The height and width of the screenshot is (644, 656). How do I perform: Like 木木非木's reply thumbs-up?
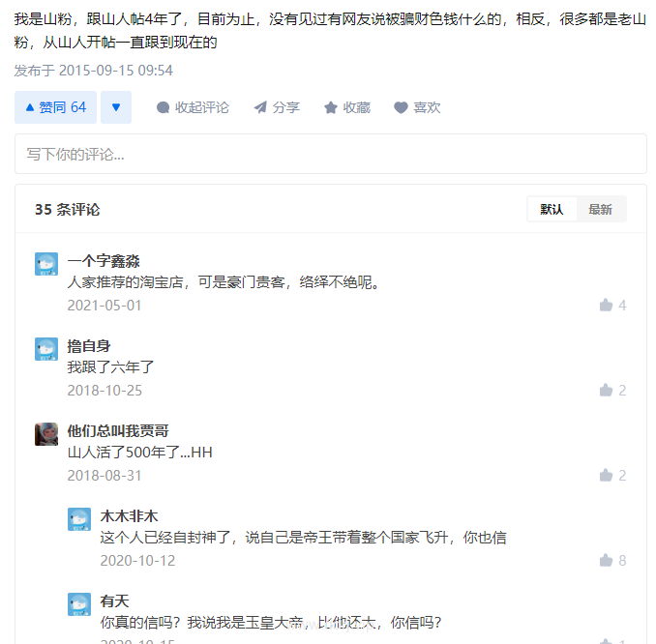tap(612, 561)
